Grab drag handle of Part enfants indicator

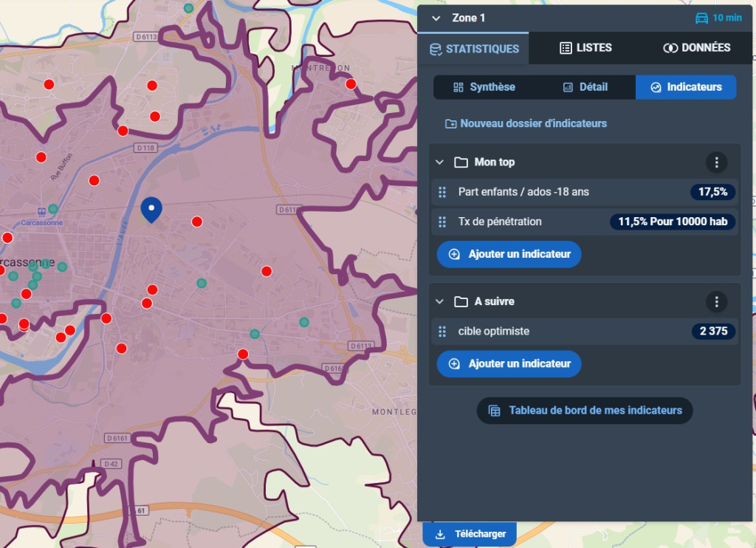pyautogui.click(x=442, y=192)
